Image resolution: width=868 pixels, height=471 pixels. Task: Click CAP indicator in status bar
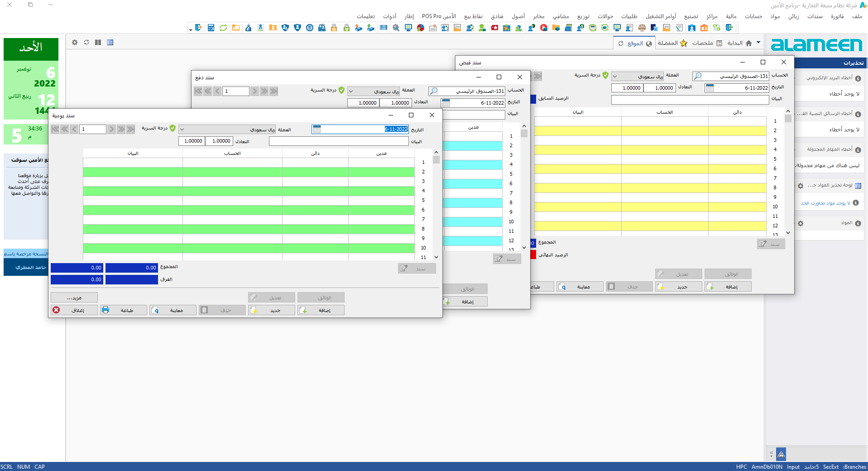coord(39,467)
